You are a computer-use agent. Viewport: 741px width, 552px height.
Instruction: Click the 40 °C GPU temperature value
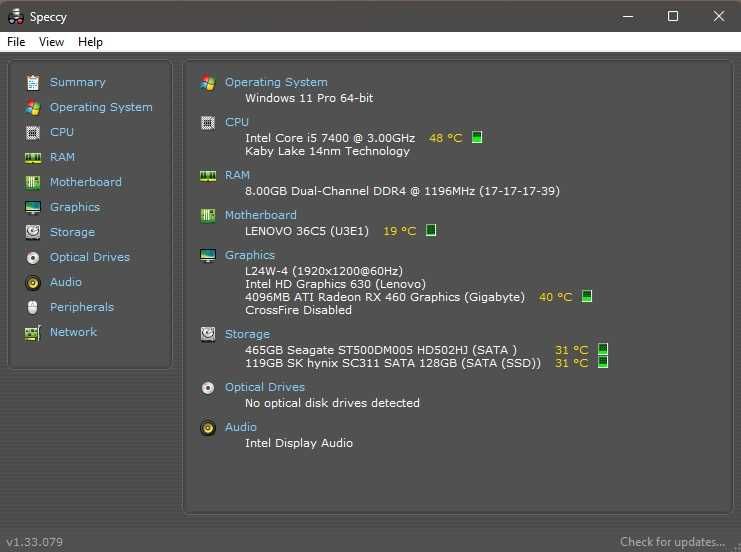[x=555, y=297]
